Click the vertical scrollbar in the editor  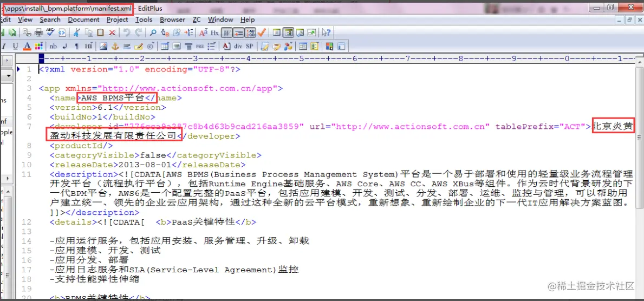tap(639, 138)
